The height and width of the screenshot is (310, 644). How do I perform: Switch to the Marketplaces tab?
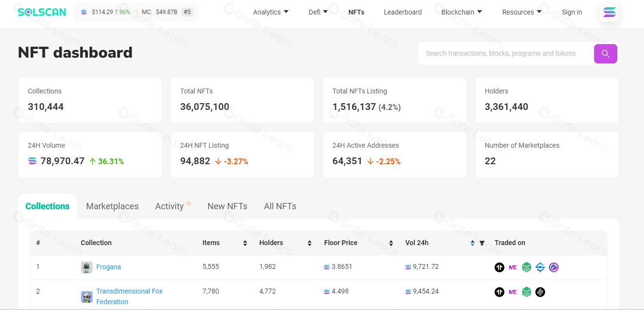[112, 206]
